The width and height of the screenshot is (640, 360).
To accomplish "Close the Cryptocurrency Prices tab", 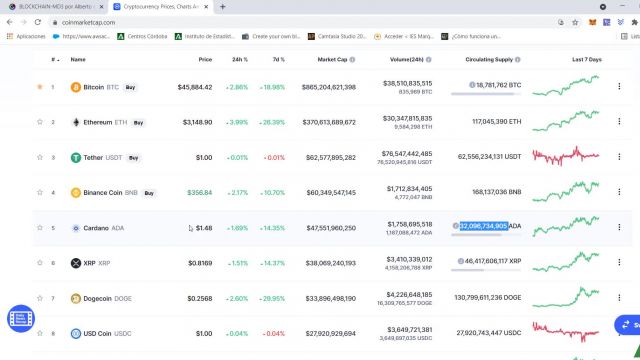I will (x=206, y=7).
